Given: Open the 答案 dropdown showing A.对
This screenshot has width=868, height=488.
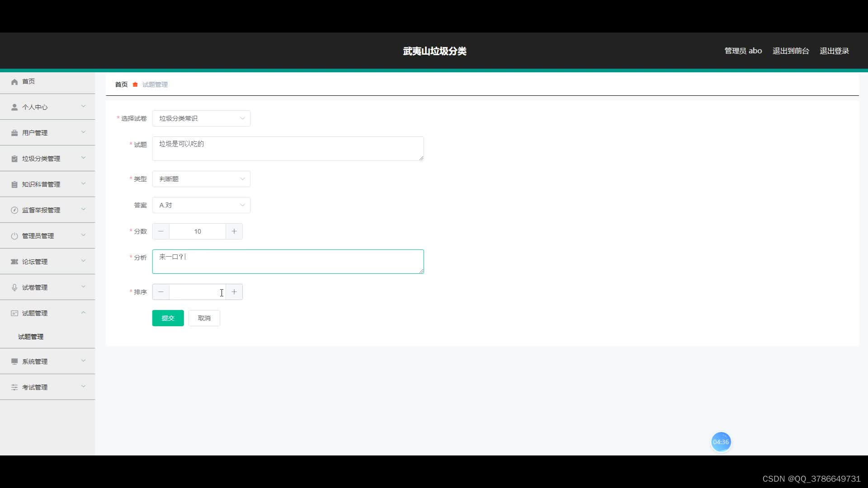Looking at the screenshot, I should tap(201, 205).
